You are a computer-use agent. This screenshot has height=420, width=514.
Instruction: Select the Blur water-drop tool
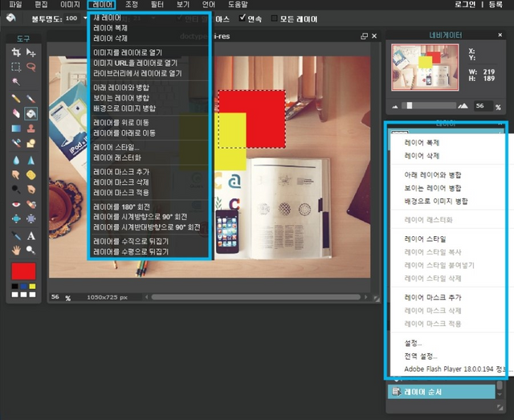tap(16, 161)
